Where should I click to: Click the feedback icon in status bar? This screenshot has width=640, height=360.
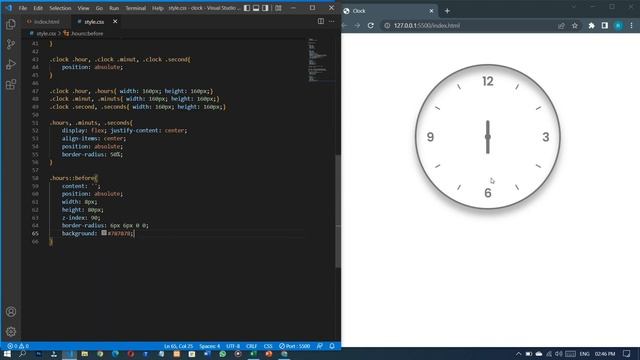click(x=320, y=346)
